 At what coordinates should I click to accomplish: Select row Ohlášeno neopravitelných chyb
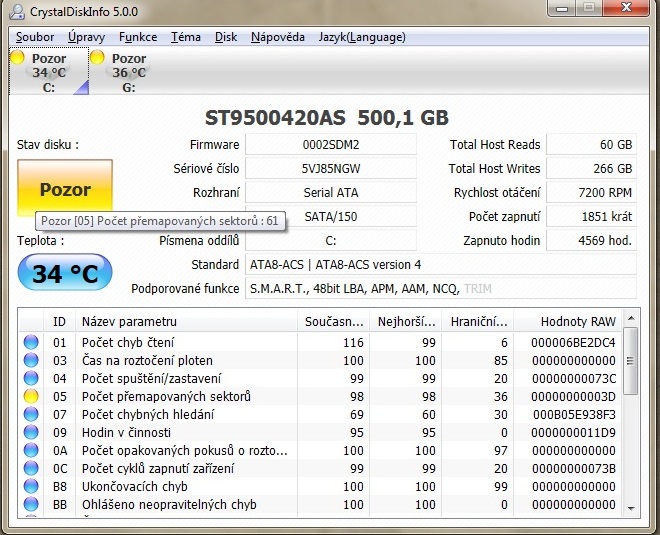point(320,504)
